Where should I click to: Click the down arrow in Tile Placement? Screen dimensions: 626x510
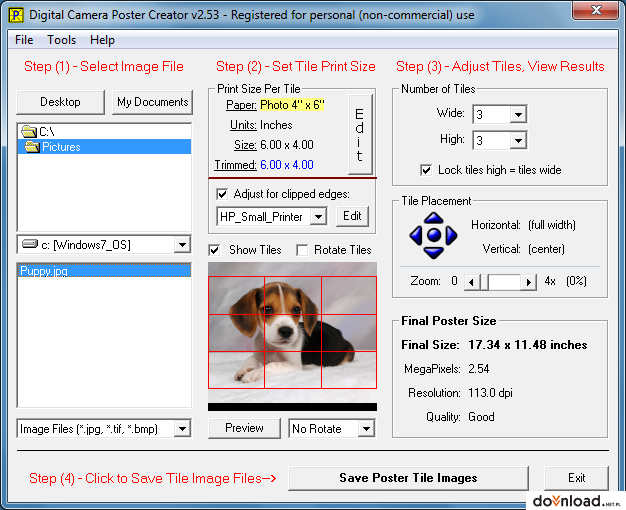click(434, 253)
